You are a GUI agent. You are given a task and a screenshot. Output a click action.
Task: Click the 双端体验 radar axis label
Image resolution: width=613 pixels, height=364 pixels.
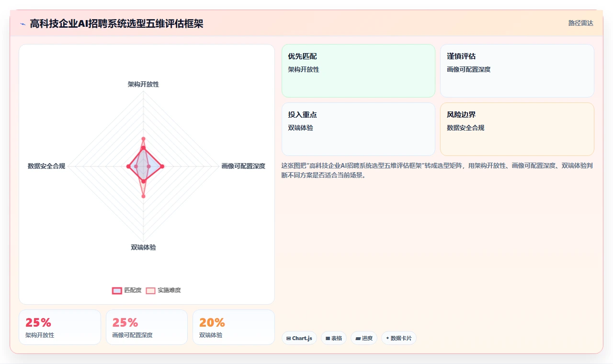click(143, 247)
